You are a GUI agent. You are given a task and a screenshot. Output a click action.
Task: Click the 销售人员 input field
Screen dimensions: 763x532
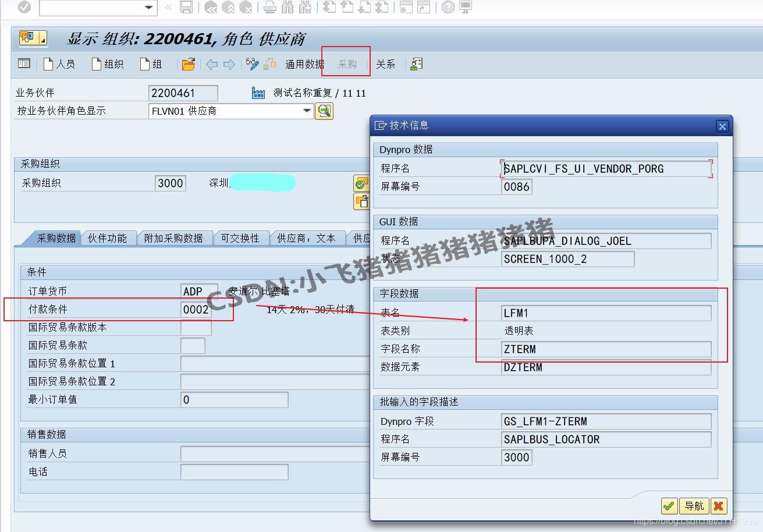275,454
